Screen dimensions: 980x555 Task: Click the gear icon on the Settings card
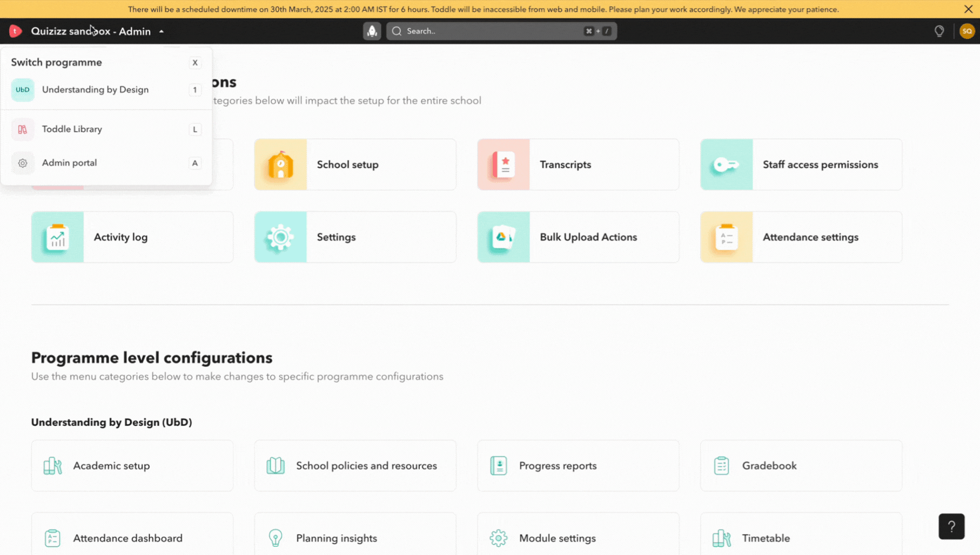tap(280, 237)
